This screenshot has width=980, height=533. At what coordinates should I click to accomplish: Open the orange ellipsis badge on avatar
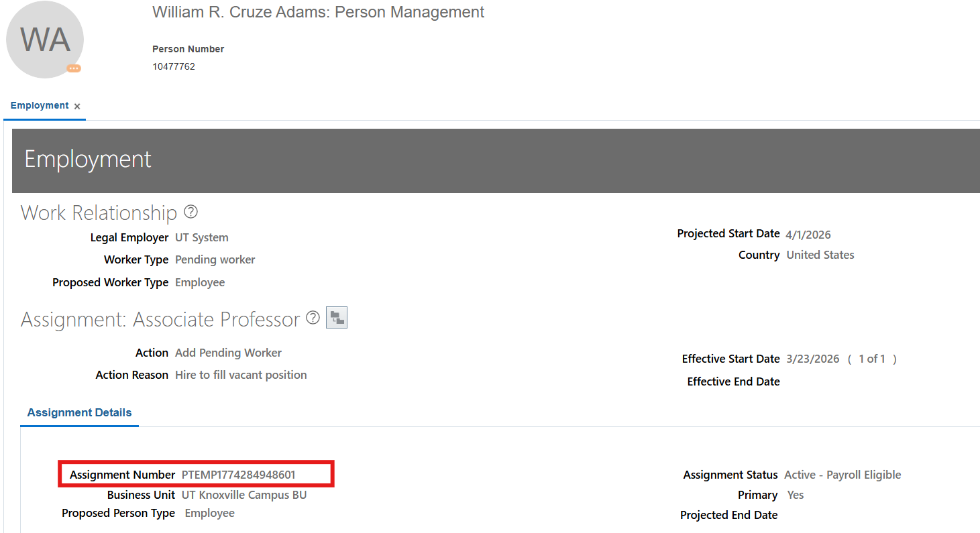(x=74, y=68)
